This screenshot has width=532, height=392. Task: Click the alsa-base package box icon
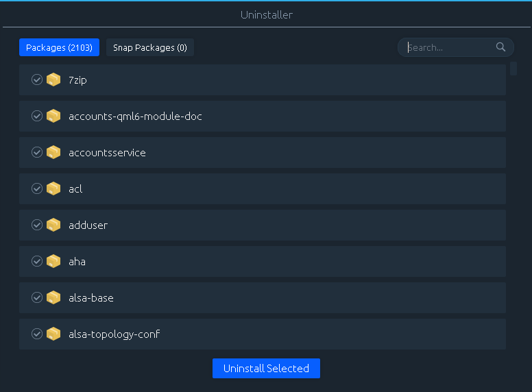[53, 297]
